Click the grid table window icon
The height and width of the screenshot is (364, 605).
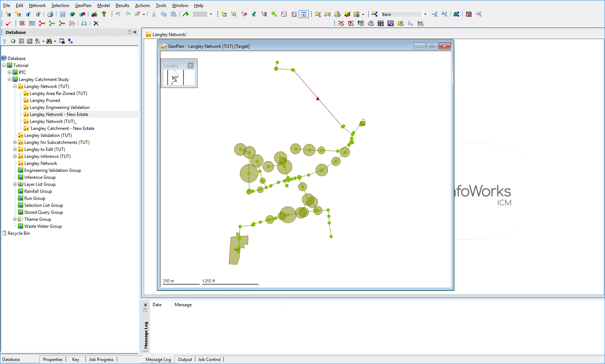pos(32,24)
